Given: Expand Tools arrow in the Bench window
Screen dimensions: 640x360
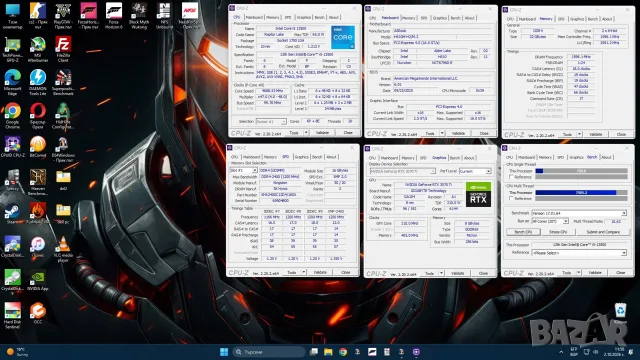Looking at the screenshot, I should coord(579,273).
